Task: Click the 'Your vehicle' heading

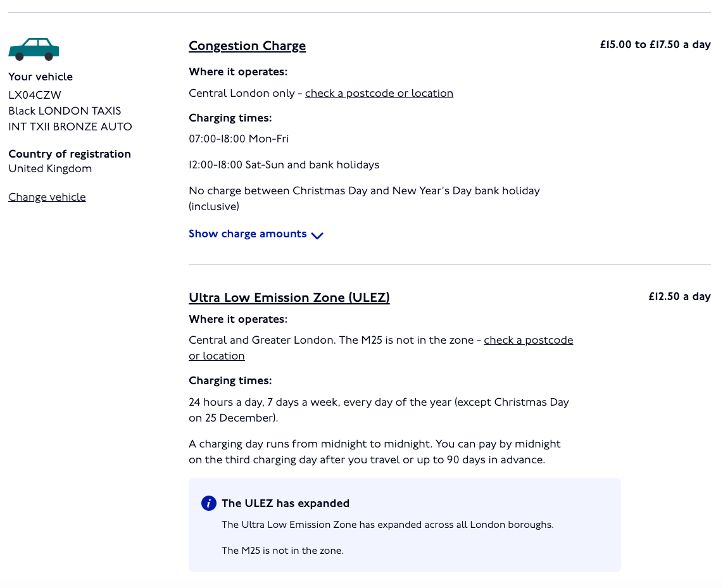Action: pos(41,77)
